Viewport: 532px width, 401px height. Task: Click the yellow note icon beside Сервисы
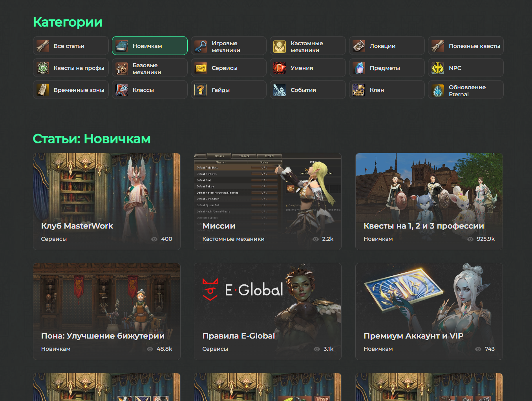(201, 68)
